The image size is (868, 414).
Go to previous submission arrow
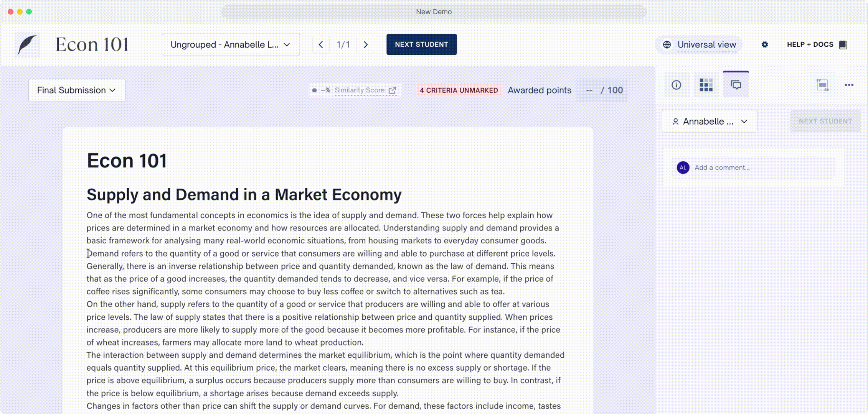click(321, 44)
